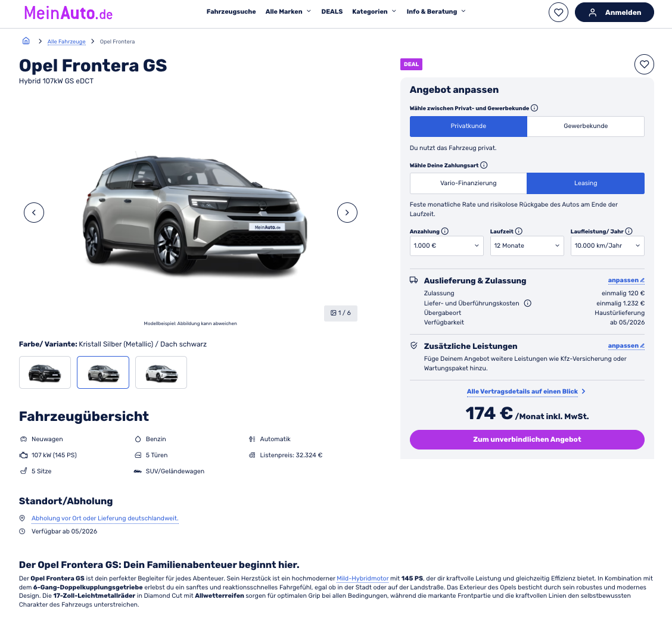Image resolution: width=672 pixels, height=618 pixels.
Task: Open info icon beside Laufleistung/Jahr
Action: (629, 231)
